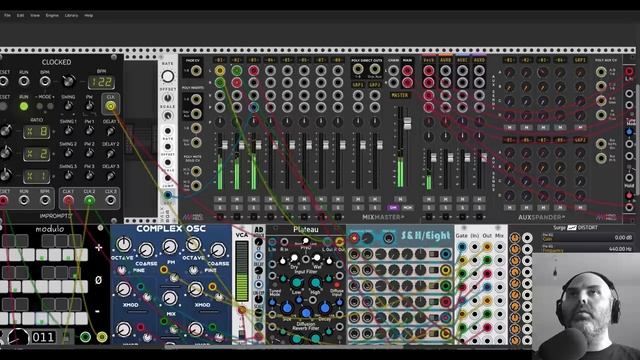Click the Wet knob on Plateau
The width and height of the screenshot is (640, 360).
[x=316, y=258]
